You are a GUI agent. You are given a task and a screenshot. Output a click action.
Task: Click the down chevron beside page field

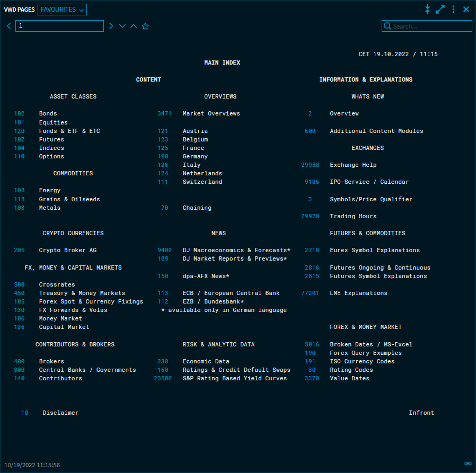coord(122,26)
